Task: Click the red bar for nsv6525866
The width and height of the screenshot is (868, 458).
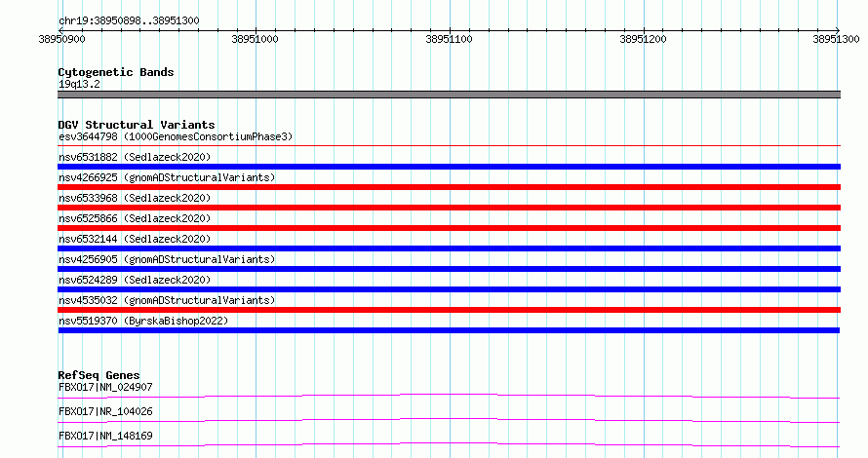Action: (x=449, y=228)
